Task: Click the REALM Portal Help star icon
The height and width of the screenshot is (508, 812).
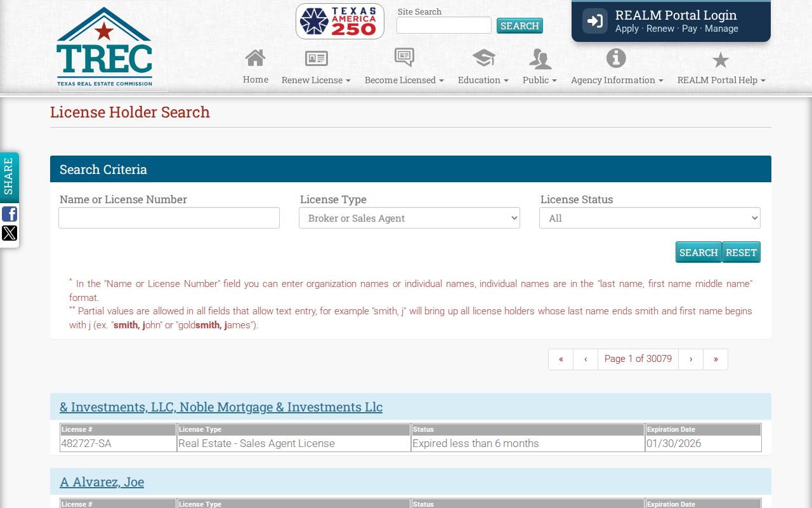Action: click(x=721, y=60)
